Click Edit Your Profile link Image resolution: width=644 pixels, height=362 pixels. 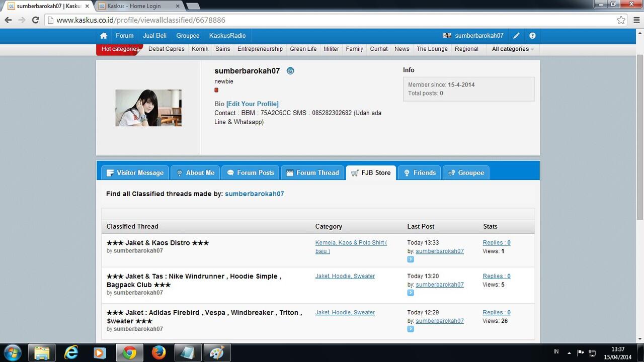[x=253, y=104]
